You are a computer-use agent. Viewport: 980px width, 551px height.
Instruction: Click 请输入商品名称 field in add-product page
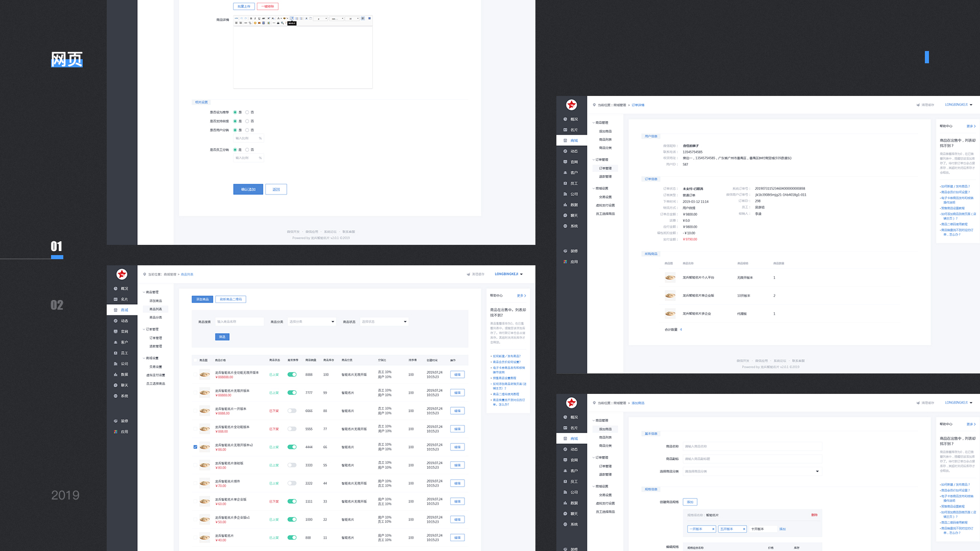coord(752,446)
